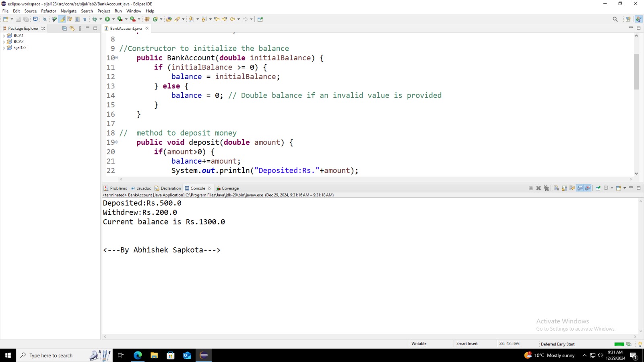Click the editor vertical scrollbar thumb

click(x=636, y=72)
